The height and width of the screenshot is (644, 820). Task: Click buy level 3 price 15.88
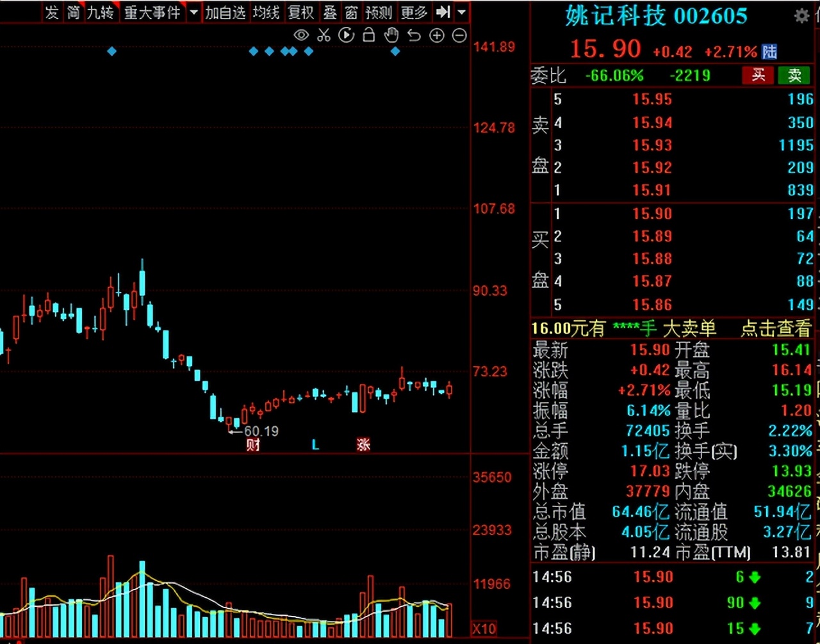pos(652,259)
